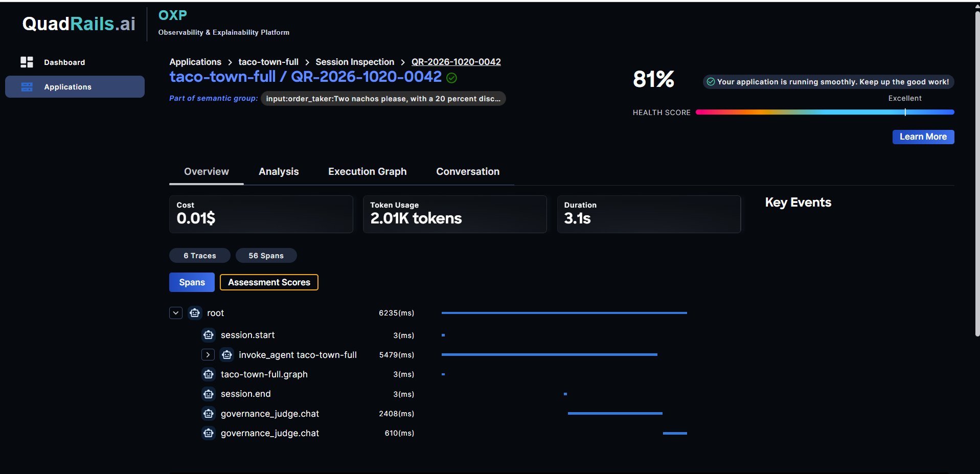Show Assessment Scores view

[269, 282]
